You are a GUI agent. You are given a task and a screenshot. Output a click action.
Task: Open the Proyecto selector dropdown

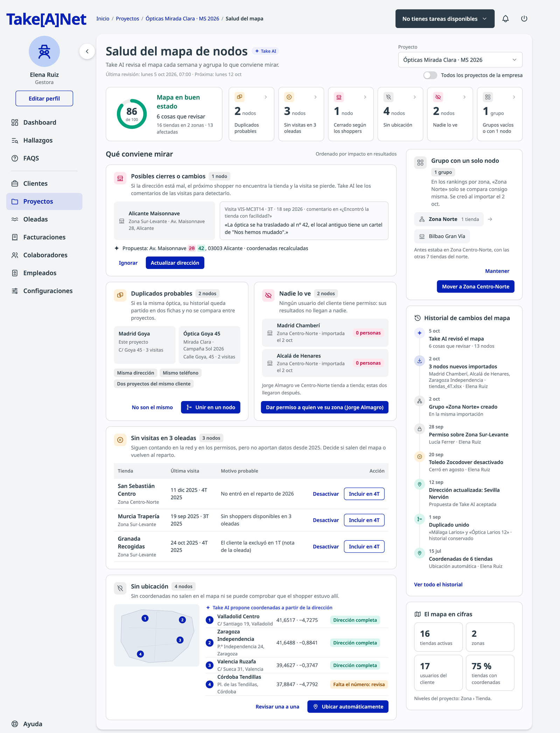point(460,60)
